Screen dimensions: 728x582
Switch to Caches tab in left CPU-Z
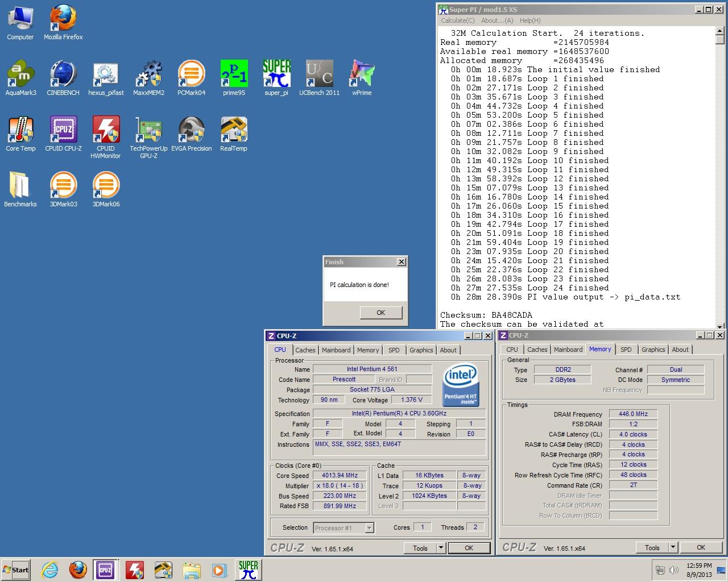point(305,350)
